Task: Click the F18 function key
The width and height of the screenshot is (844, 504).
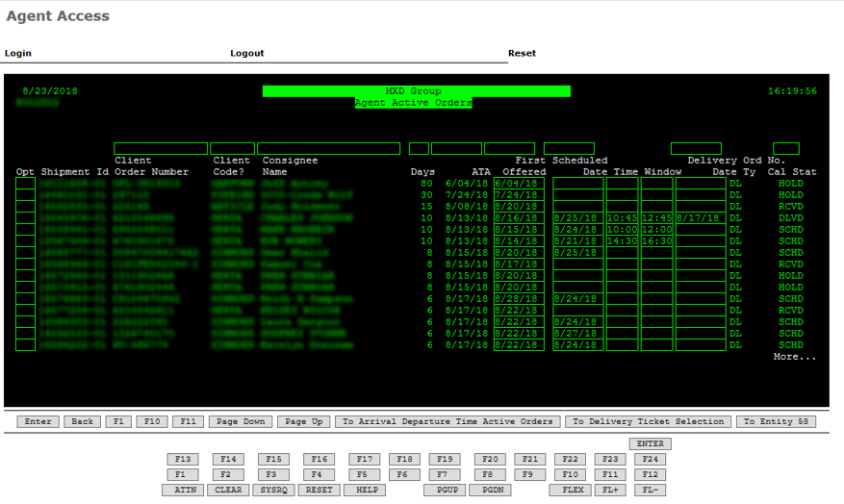Action: coord(405,460)
